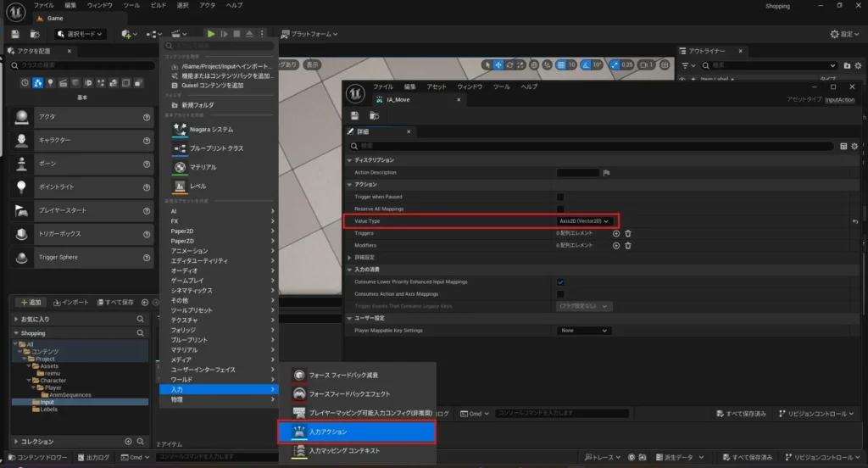The width and height of the screenshot is (868, 468).
Task: Open アセット menu in IA_Move window
Action: point(437,87)
